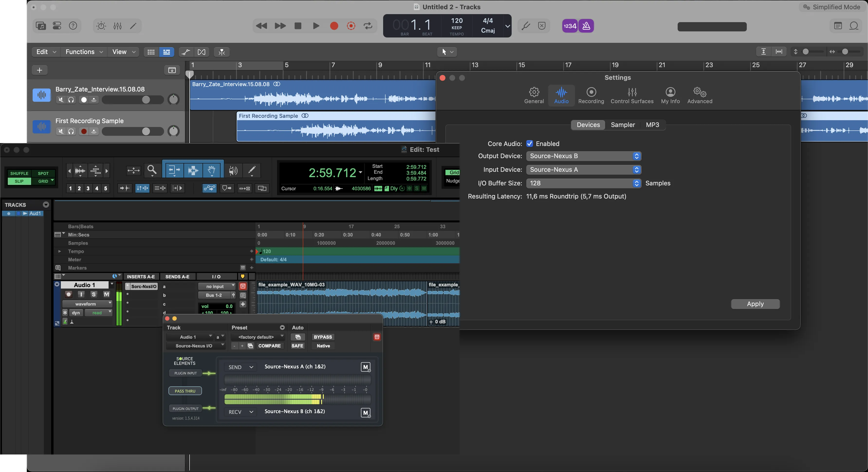Open the Inspector icon in Logic toolbar
The image size is (868, 472).
(57, 26)
